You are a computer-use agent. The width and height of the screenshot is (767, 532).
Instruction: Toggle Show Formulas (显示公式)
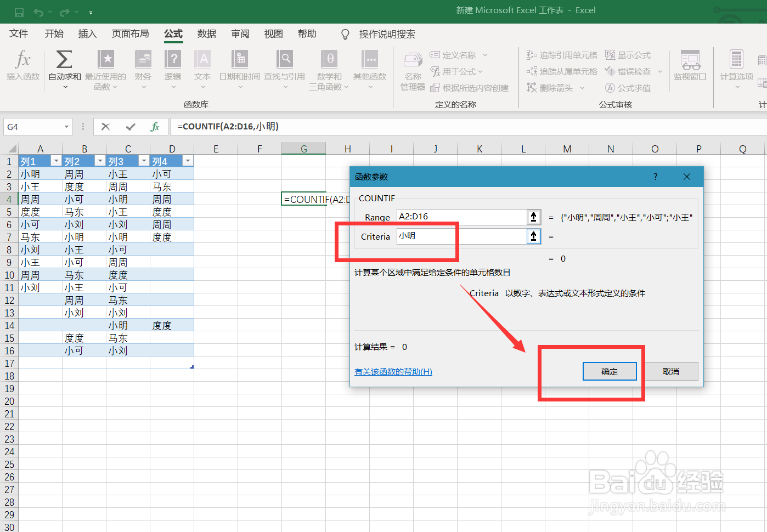pos(628,55)
